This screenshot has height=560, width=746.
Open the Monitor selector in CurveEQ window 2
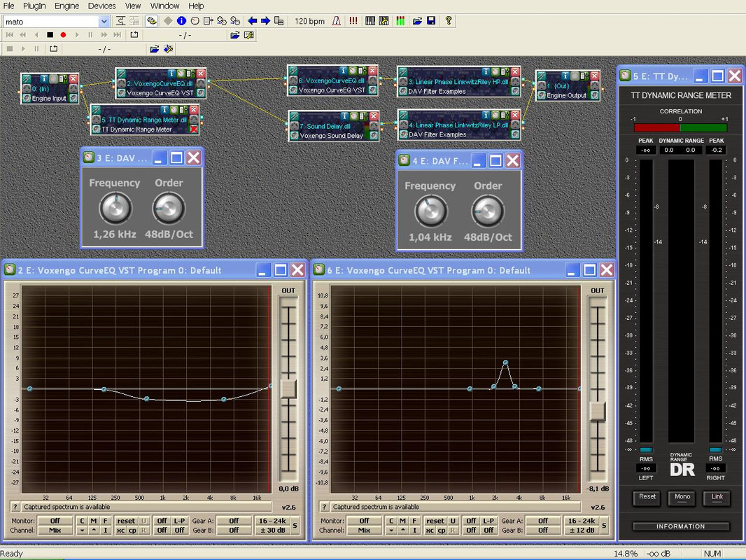(55, 521)
